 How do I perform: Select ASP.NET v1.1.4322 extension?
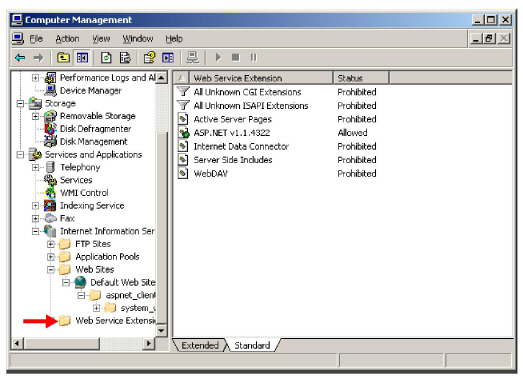232,133
